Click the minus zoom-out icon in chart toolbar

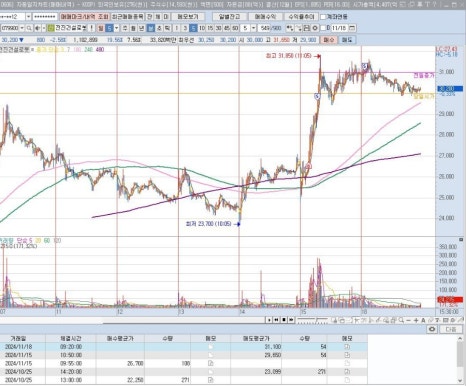(409, 320)
